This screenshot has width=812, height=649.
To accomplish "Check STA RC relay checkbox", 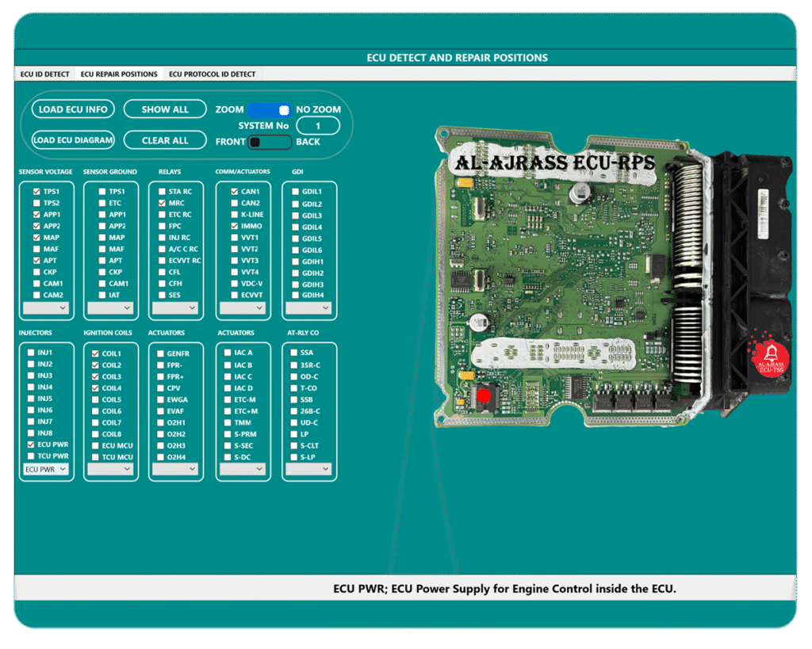I will tap(162, 192).
